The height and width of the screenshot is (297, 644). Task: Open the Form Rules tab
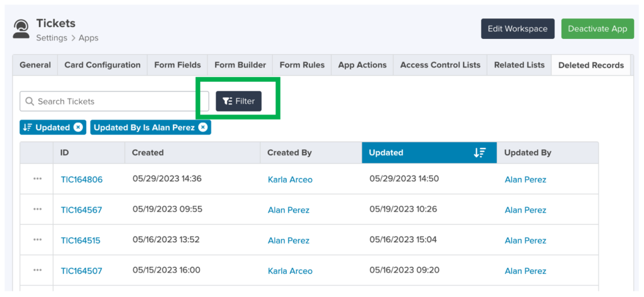click(x=302, y=65)
